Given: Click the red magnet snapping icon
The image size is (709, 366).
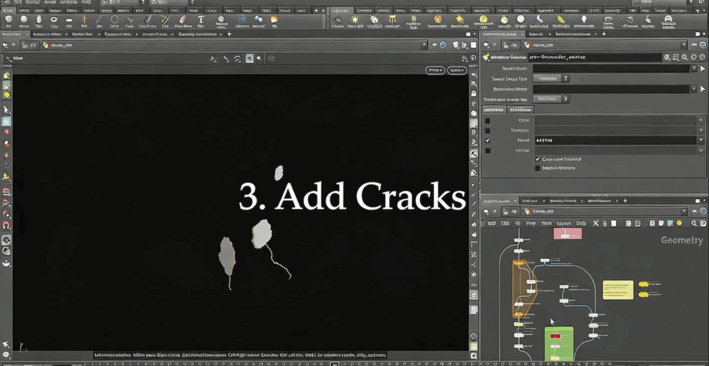Looking at the screenshot, I should (x=6, y=225).
